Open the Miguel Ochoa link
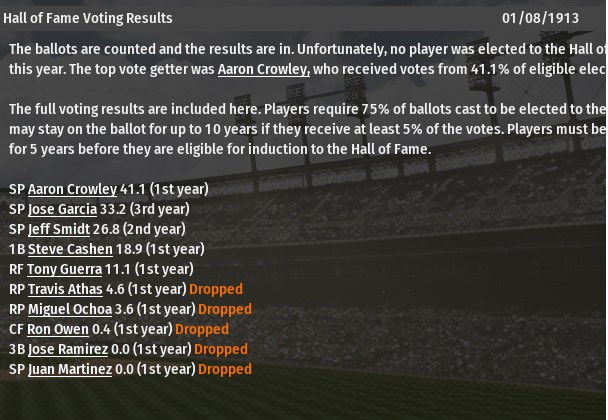This screenshot has height=420, width=608. pyautogui.click(x=70, y=309)
